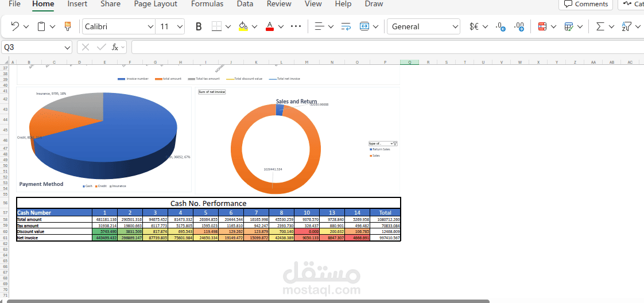The image size is (644, 303).
Task: Toggle Wrap Text icon
Action: click(346, 27)
